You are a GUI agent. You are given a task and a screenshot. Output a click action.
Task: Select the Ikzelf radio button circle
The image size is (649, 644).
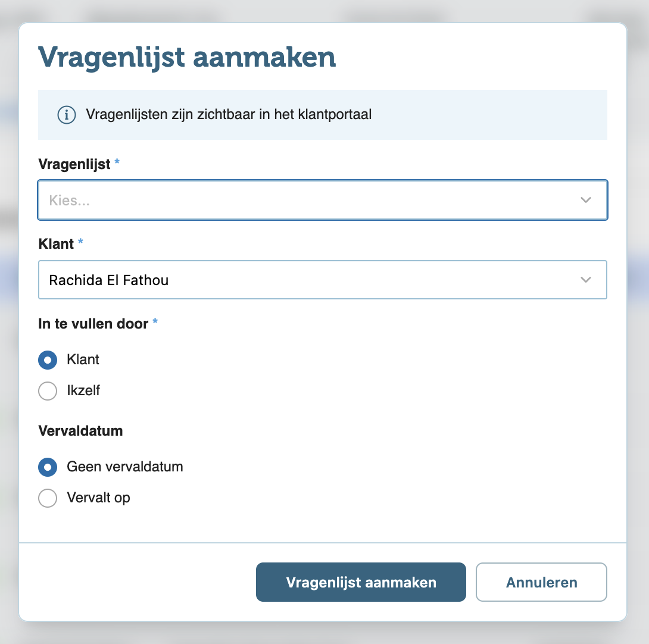click(x=48, y=390)
